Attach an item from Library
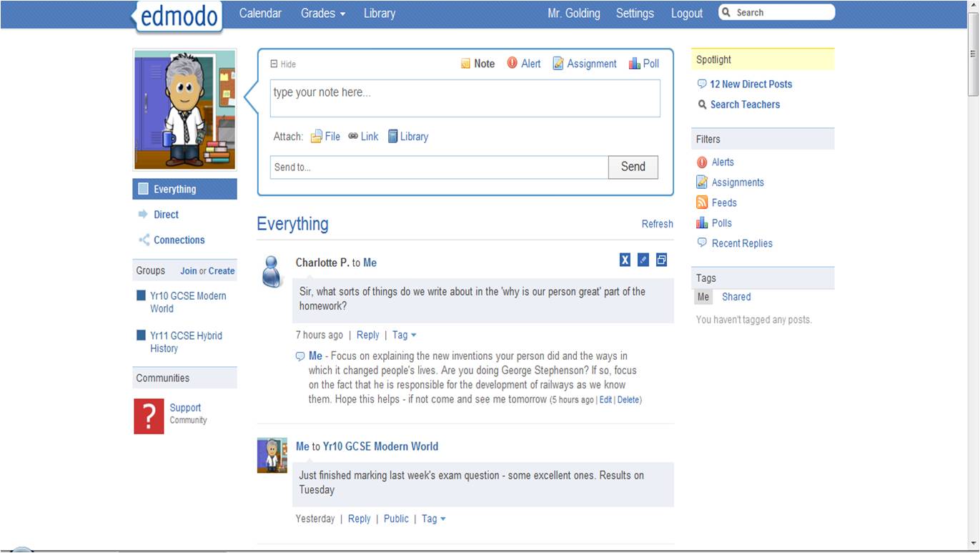 (x=407, y=136)
